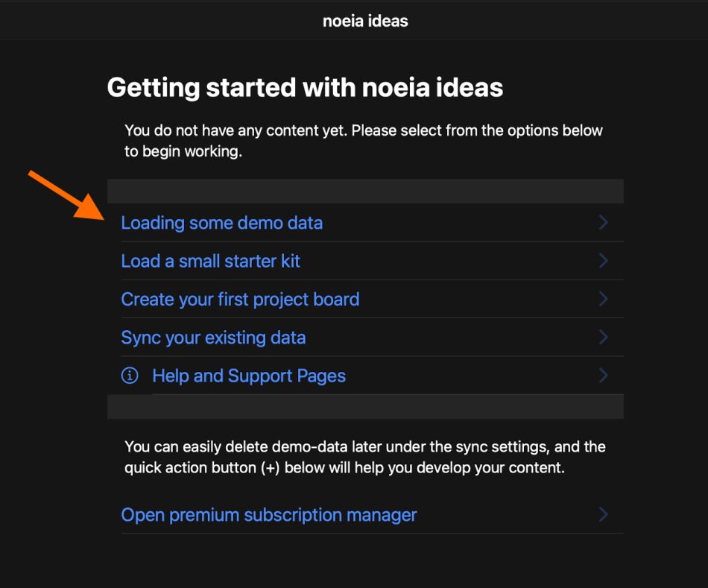Screen dimensions: 708x588
Task: Expand chevron for Load a small starter kit
Action: tap(604, 261)
